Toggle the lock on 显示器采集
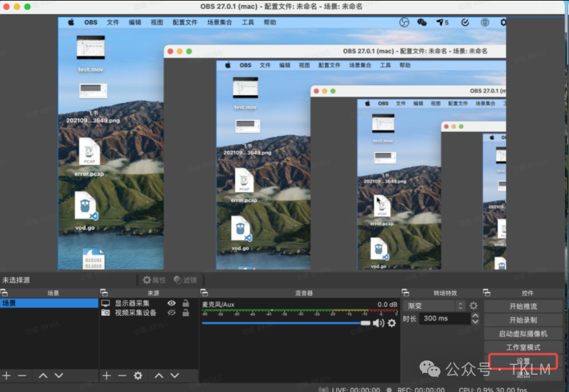Viewport: 569px width, 392px height. tap(186, 303)
